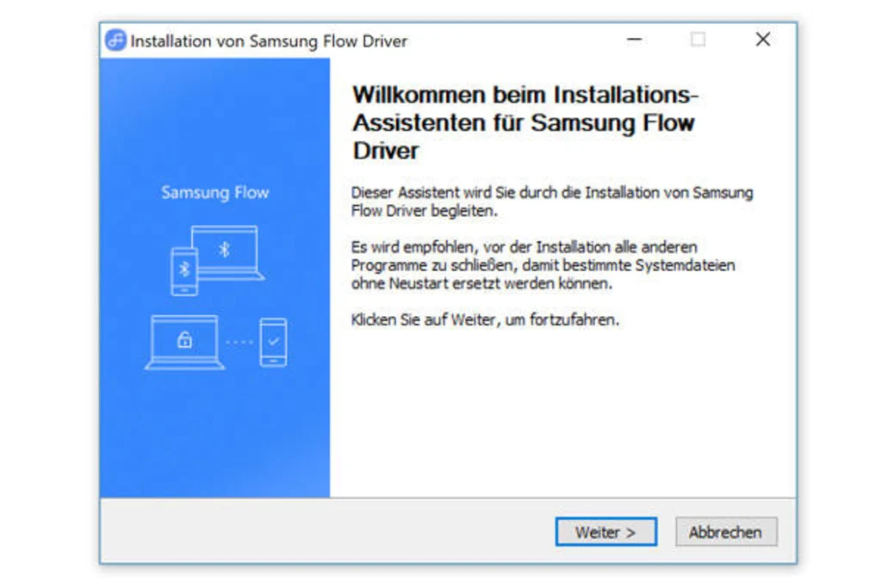
Task: Click the text Klicken Sie auf Weiter
Action: coord(424,320)
